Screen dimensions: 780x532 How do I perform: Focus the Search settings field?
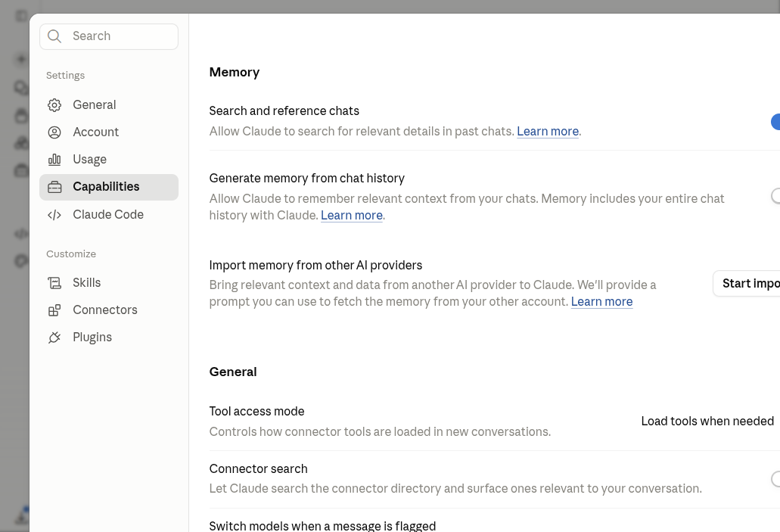[x=109, y=36]
